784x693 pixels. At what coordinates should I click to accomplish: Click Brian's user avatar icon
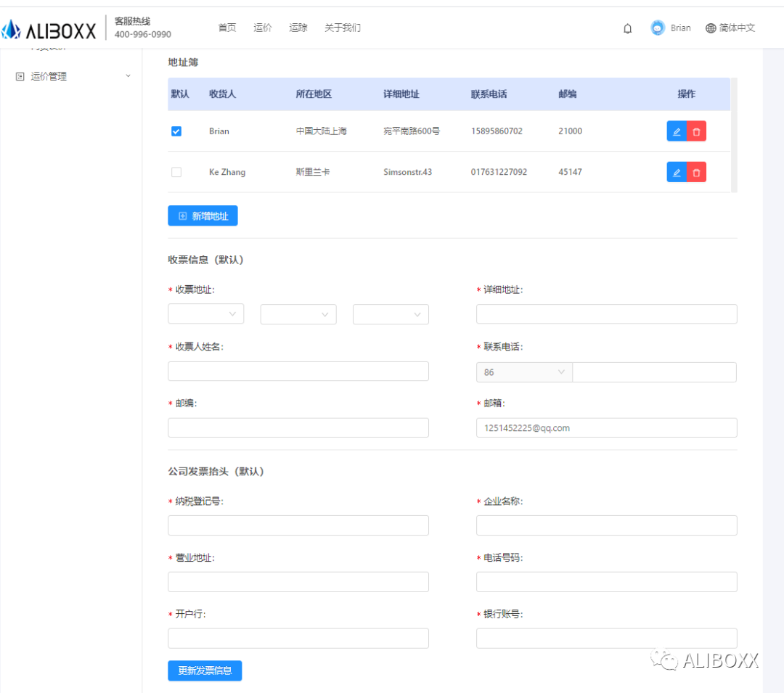tap(658, 28)
